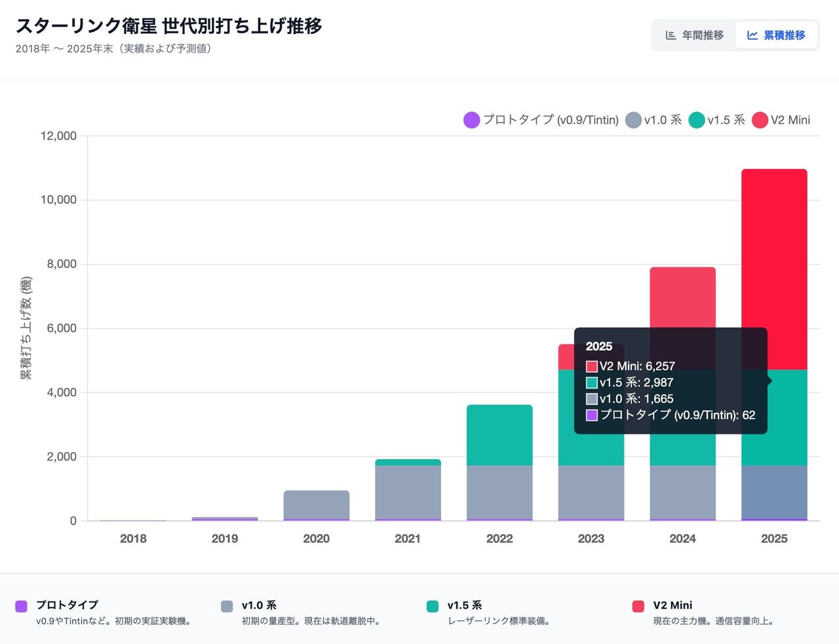The image size is (839, 644).
Task: Click the gray v1.0 segment of the 2023 bar
Action: (591, 492)
